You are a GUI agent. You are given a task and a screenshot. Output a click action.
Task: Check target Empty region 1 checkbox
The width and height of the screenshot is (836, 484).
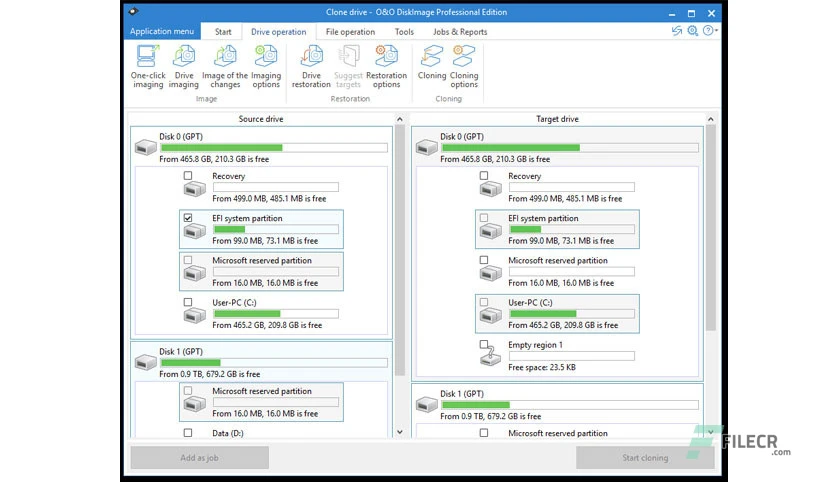pos(484,344)
